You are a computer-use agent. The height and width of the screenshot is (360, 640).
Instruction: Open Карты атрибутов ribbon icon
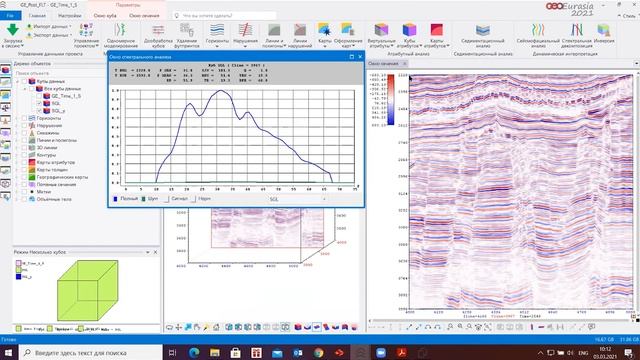pos(436,30)
